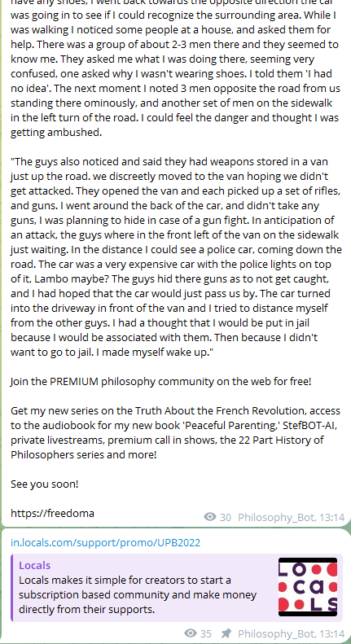Click the pin icon on the Locals message
Image resolution: width=351 pixels, height=644 pixels.
point(226,633)
